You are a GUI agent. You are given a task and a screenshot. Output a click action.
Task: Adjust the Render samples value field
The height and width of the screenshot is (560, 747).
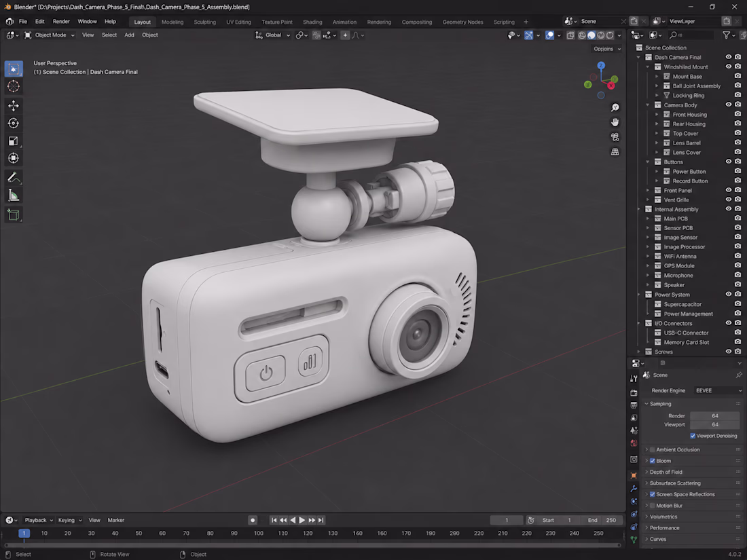point(714,415)
